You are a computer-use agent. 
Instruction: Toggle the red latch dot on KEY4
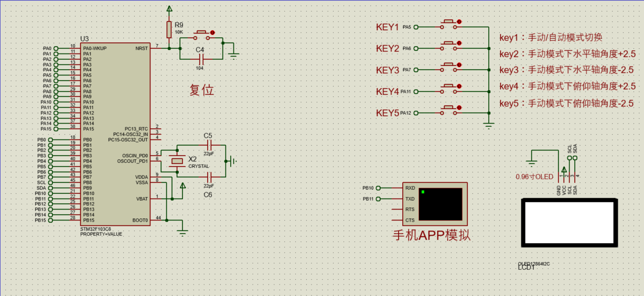click(459, 86)
